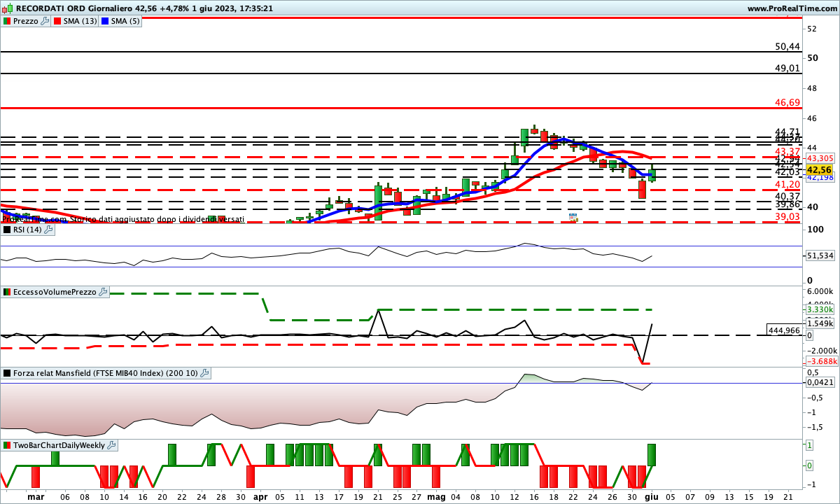Click the TwoBarChartDailyWeekly color icon

pos(7,445)
